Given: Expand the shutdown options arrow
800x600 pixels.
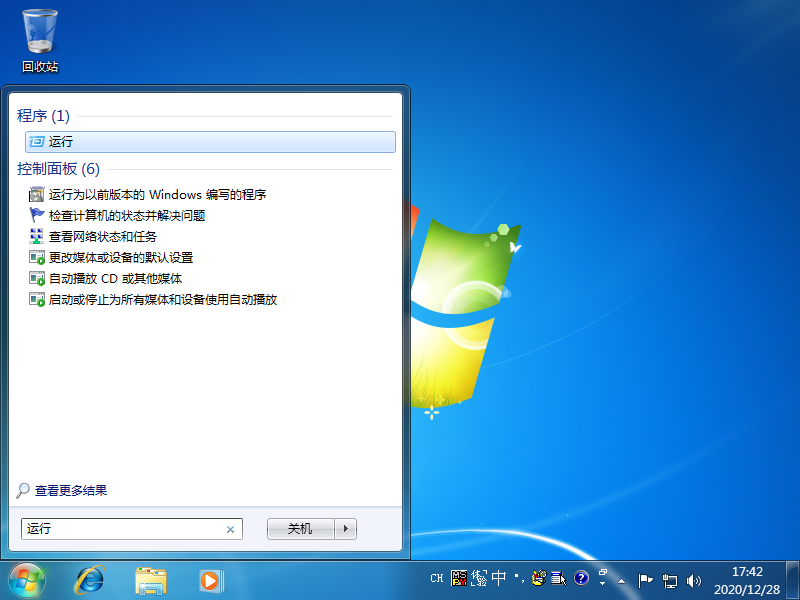Looking at the screenshot, I should pos(345,529).
